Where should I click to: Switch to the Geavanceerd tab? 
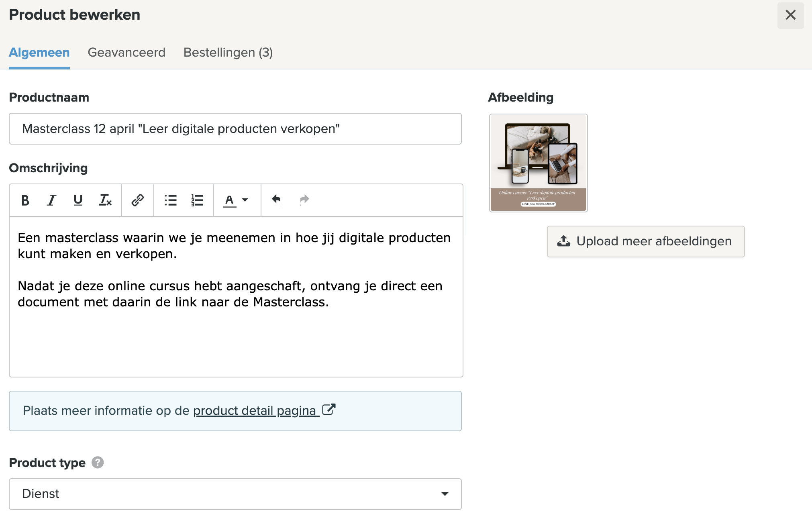126,53
